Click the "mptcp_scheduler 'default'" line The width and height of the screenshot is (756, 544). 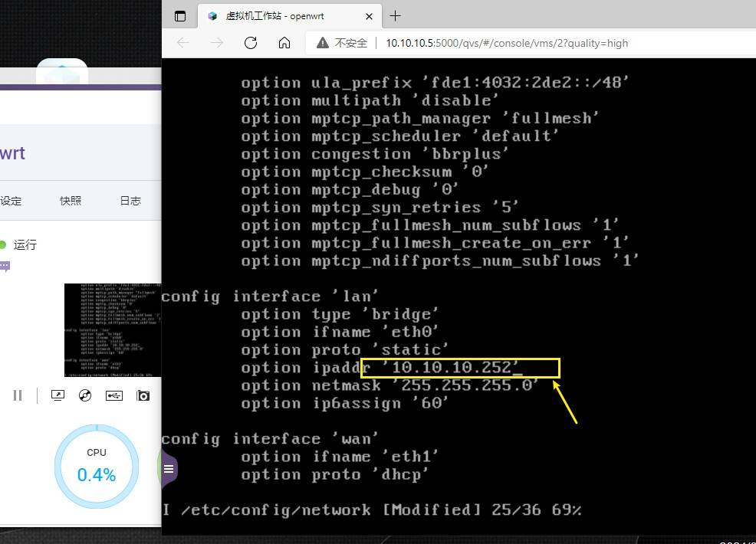[400, 136]
